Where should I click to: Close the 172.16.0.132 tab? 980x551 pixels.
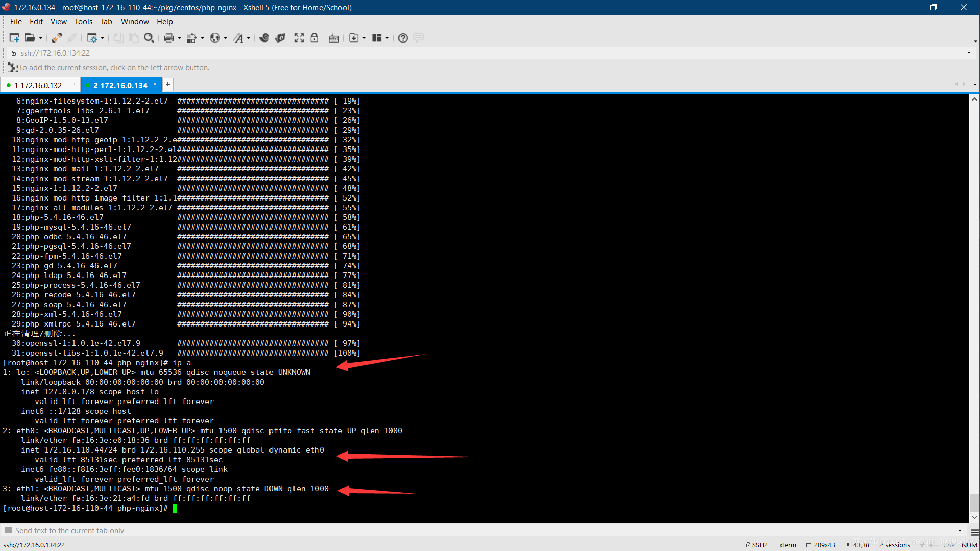[74, 84]
